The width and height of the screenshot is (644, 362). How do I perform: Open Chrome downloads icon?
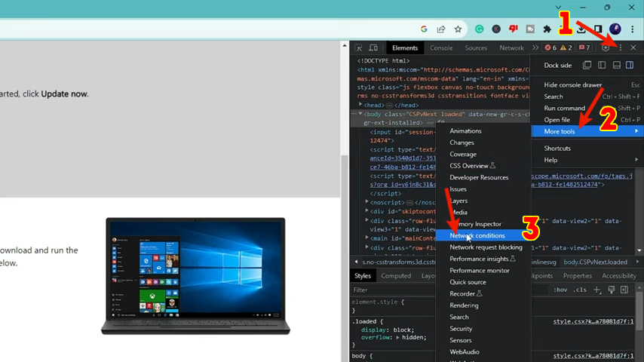pyautogui.click(x=581, y=29)
